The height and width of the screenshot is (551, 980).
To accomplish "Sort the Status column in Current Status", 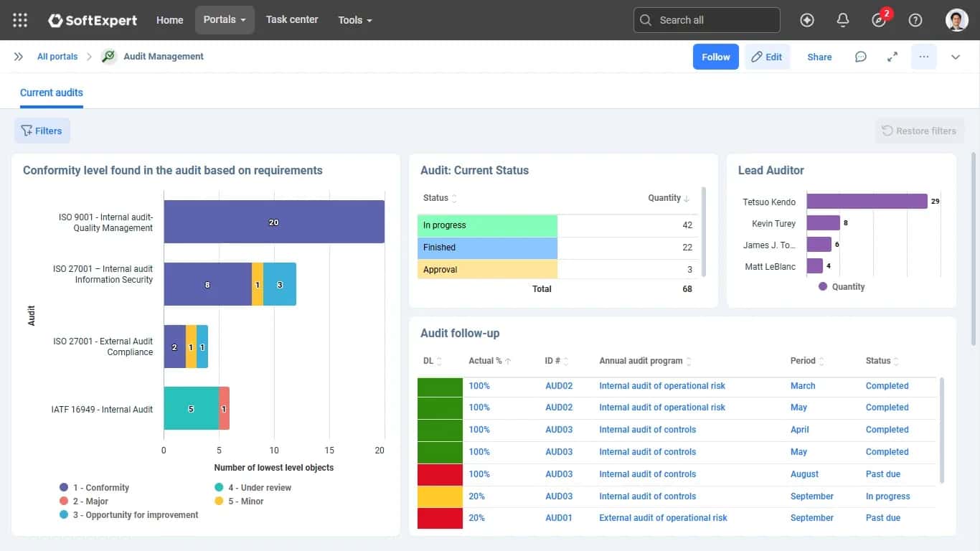I will 454,198.
